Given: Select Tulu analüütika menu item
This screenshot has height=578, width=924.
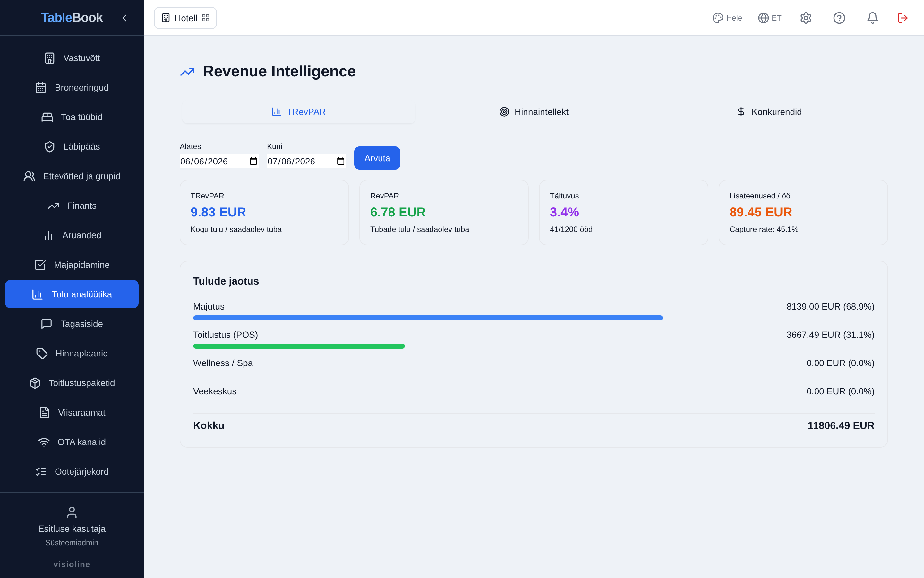Looking at the screenshot, I should coord(72,294).
